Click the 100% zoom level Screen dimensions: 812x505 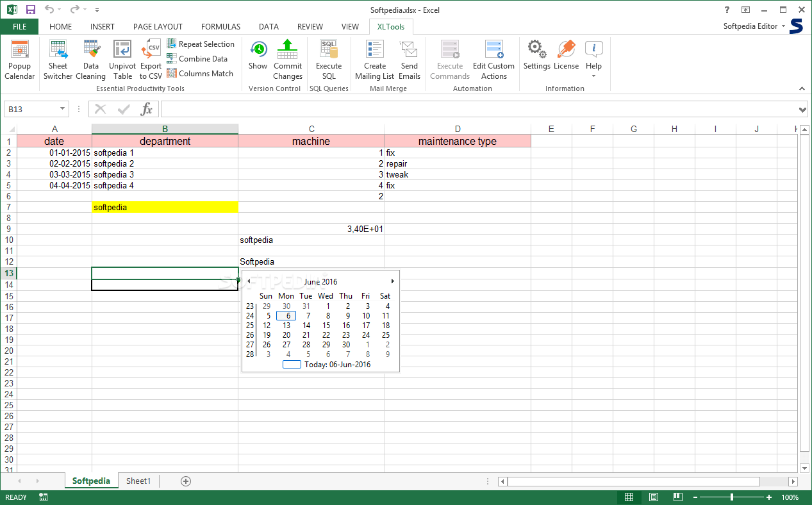[x=790, y=497]
